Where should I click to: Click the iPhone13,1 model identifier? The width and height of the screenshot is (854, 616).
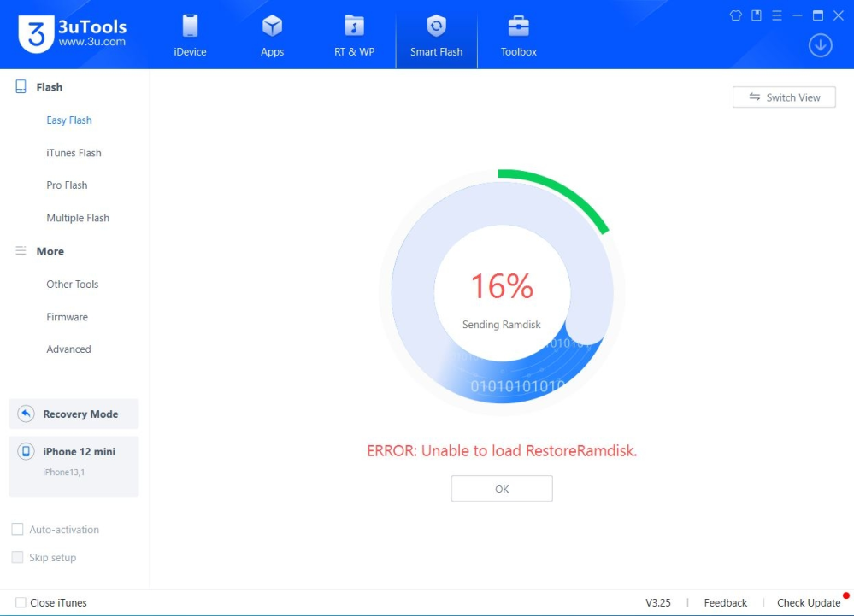coord(64,472)
